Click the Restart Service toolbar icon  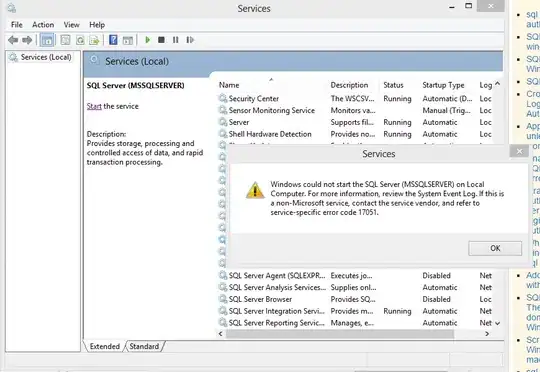(x=190, y=40)
